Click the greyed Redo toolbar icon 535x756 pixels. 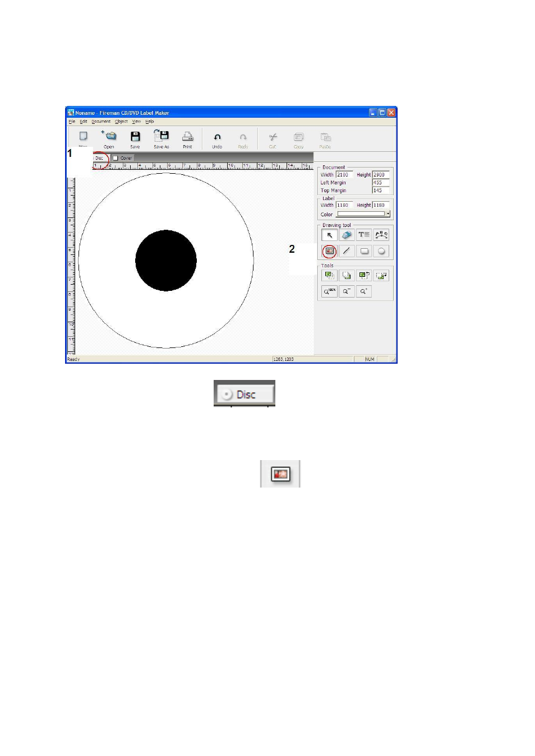243,137
